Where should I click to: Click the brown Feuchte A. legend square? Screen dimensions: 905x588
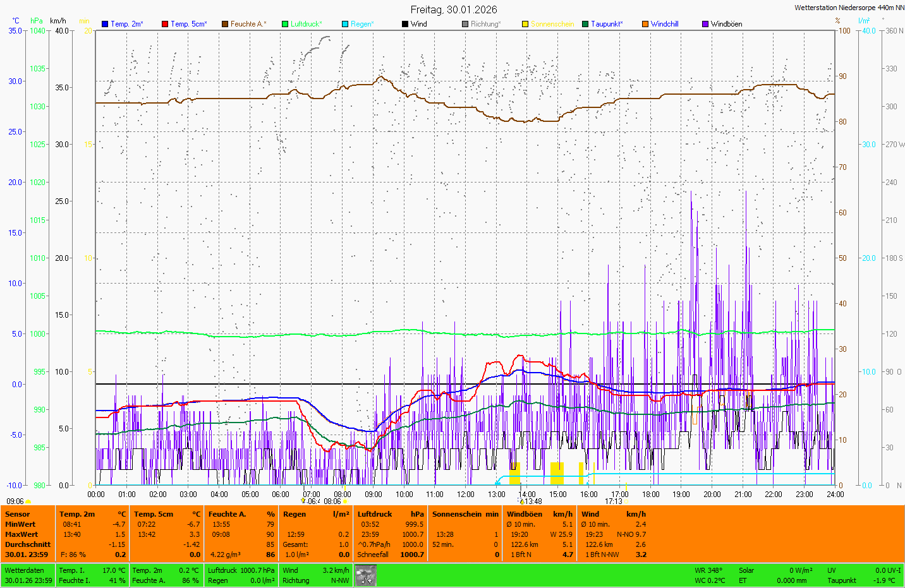224,24
